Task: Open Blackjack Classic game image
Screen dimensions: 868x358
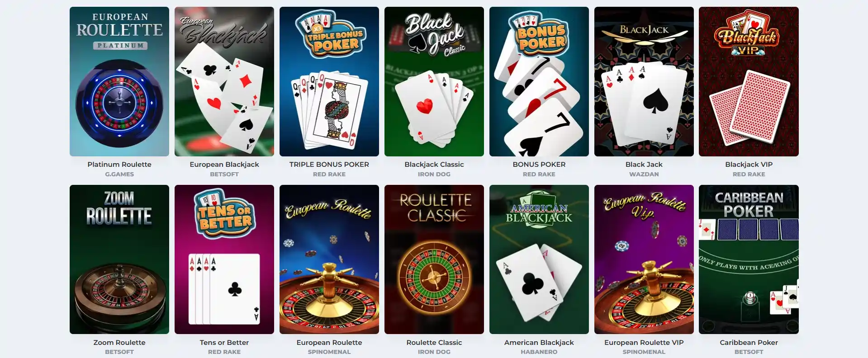Action: tap(434, 81)
